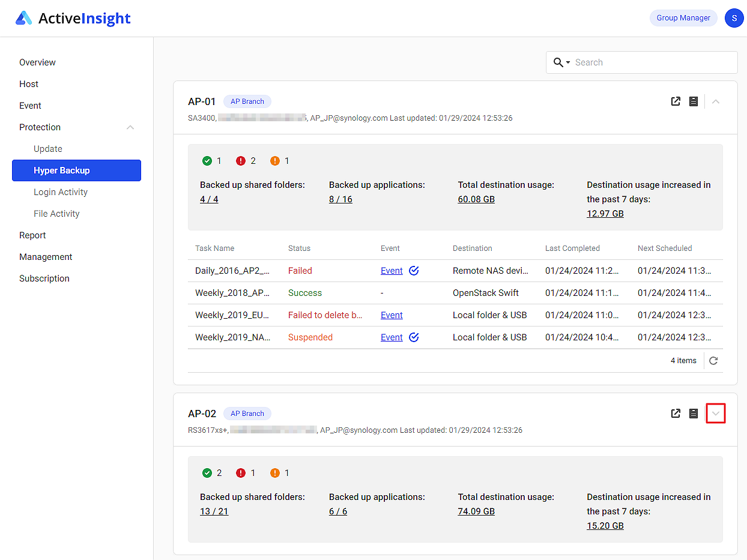
Task: Click the refresh icon below the task list
Action: pos(713,360)
